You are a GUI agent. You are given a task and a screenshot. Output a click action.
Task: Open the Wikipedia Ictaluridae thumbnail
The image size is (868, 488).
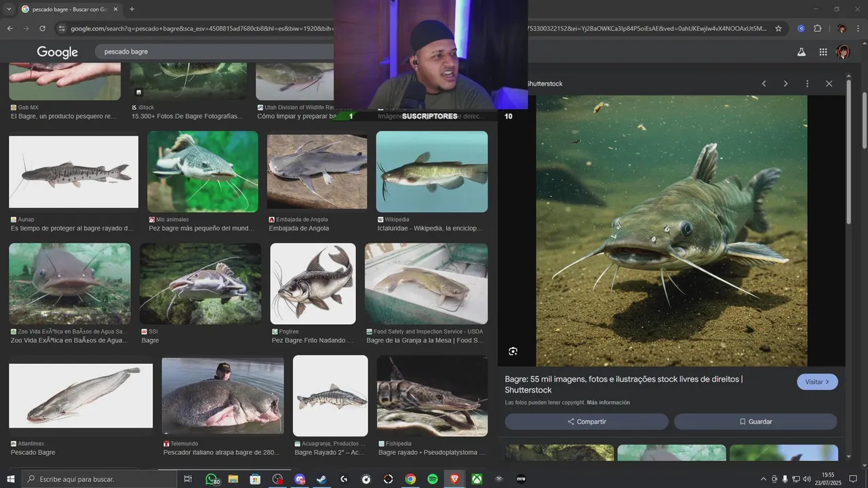[432, 171]
